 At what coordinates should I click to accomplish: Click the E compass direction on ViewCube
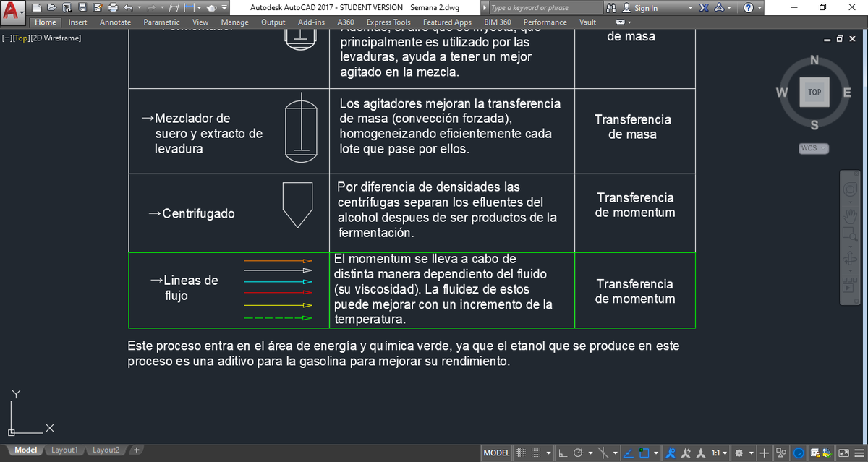[x=847, y=93]
